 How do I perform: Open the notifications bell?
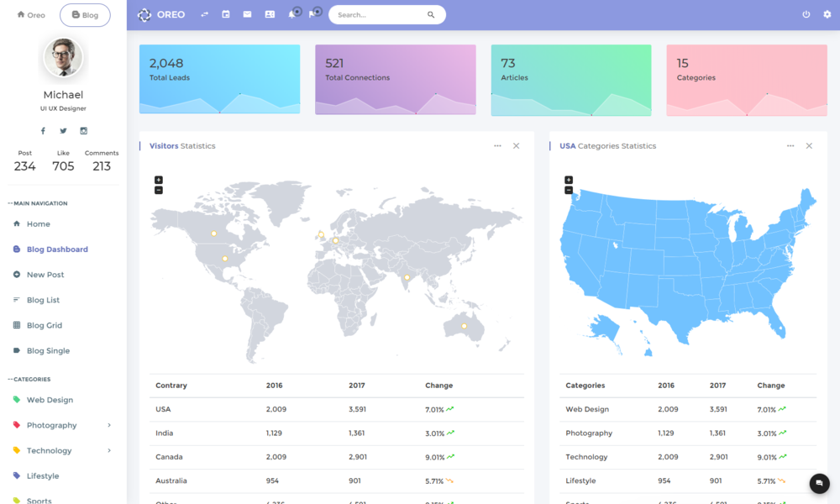tap(292, 14)
